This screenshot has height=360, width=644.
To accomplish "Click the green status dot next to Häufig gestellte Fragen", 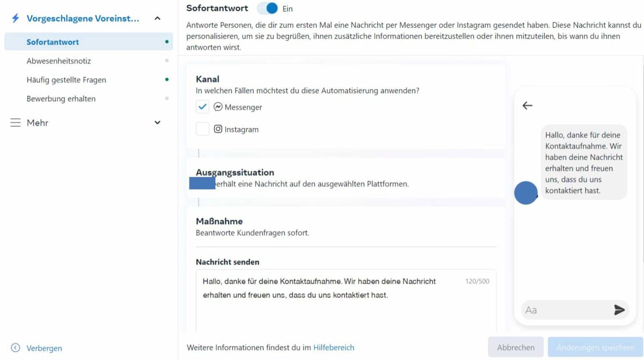I will point(167,79).
